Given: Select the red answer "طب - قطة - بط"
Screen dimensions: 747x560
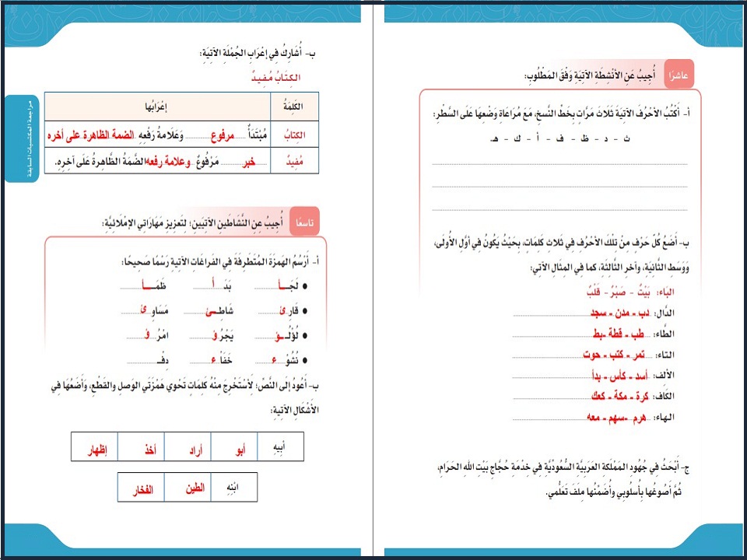Looking at the screenshot, I should (619, 334).
